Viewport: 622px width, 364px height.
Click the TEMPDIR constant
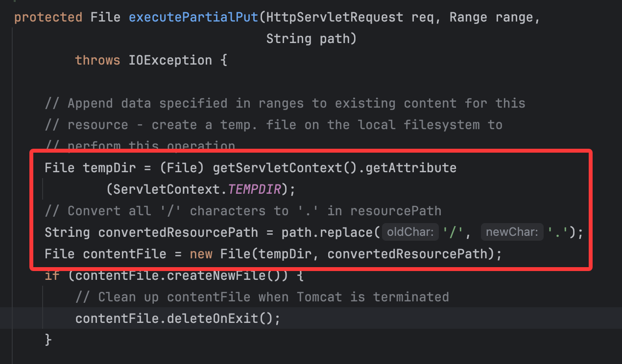click(x=254, y=190)
